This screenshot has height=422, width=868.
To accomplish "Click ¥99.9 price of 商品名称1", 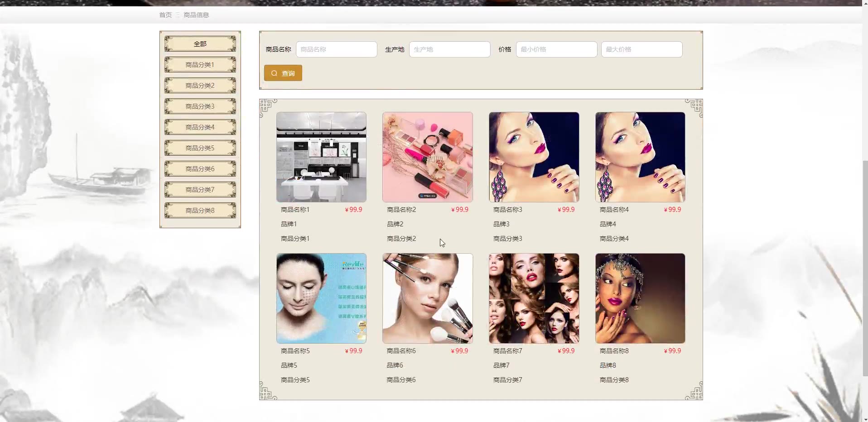I will (354, 210).
